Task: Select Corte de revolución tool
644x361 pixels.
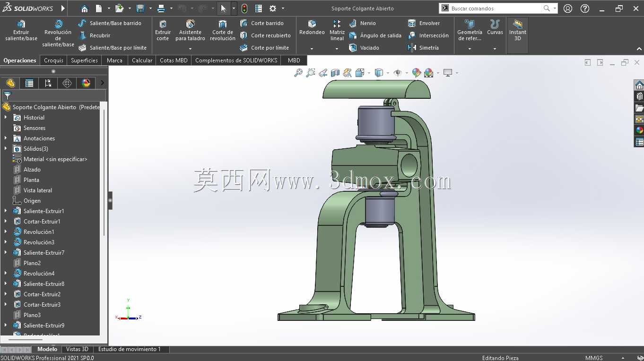Action: [x=223, y=31]
